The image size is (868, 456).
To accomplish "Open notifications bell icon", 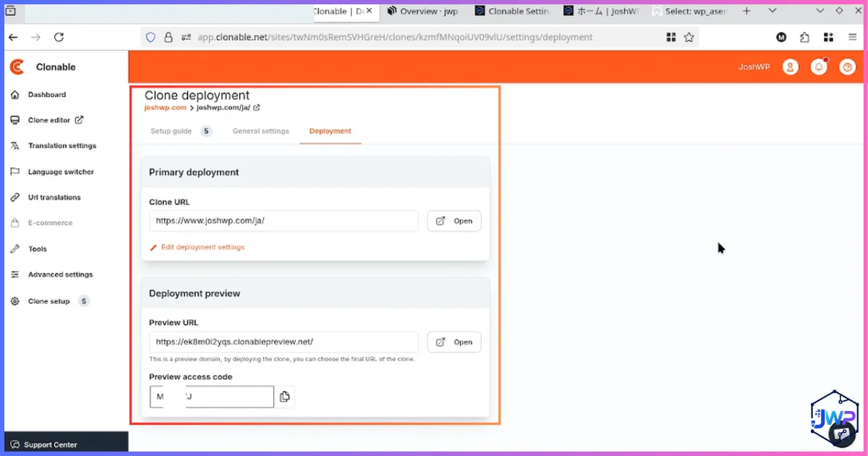I will tap(819, 67).
